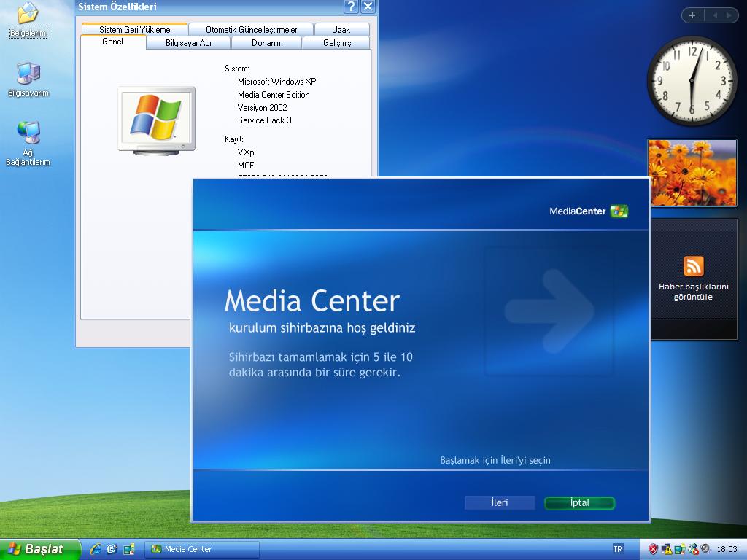This screenshot has height=560, width=747.
Task: Click the sidebar next gadgets arrow
Action: coord(729,15)
